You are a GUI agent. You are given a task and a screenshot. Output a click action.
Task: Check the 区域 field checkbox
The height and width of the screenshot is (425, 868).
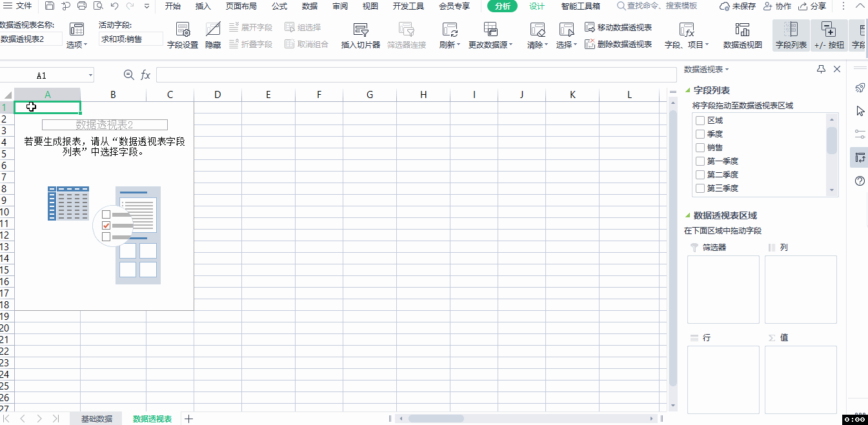(x=700, y=121)
